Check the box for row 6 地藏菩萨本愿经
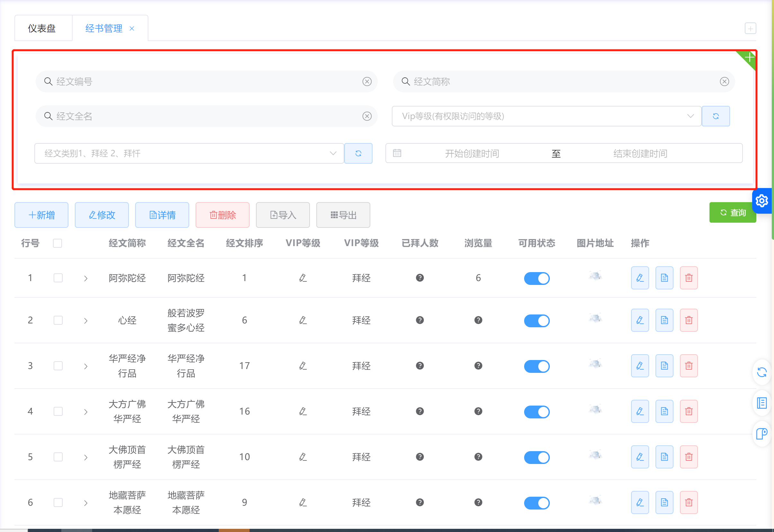 click(58, 502)
